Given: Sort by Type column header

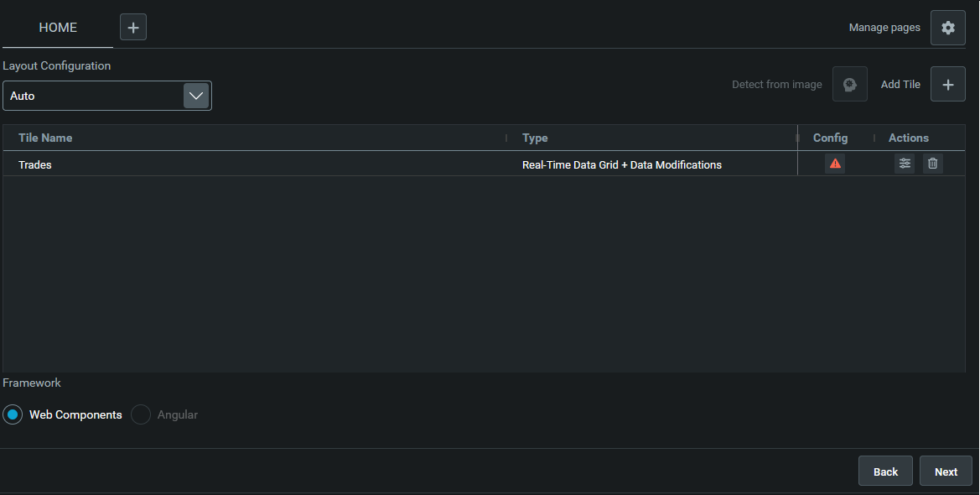Looking at the screenshot, I should coord(534,138).
